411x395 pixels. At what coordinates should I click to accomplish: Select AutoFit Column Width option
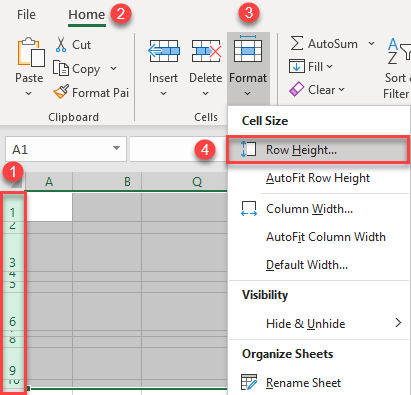point(326,237)
